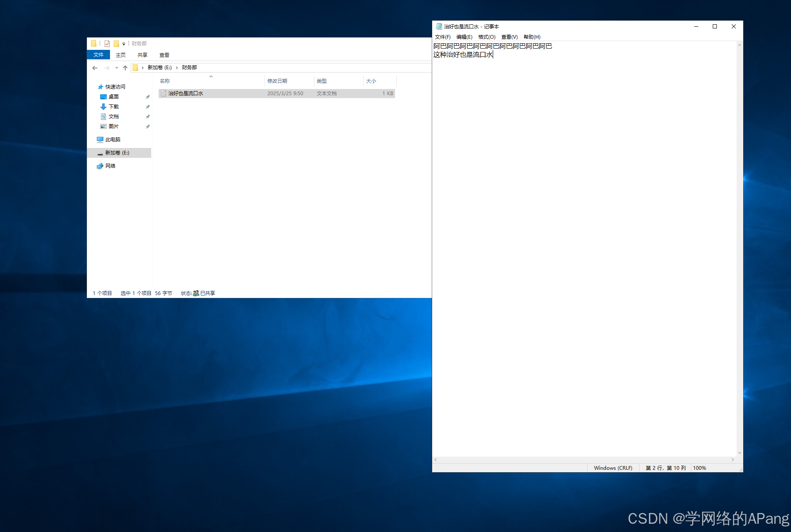
Task: Open Notepad 格式(O) menu
Action: 487,37
